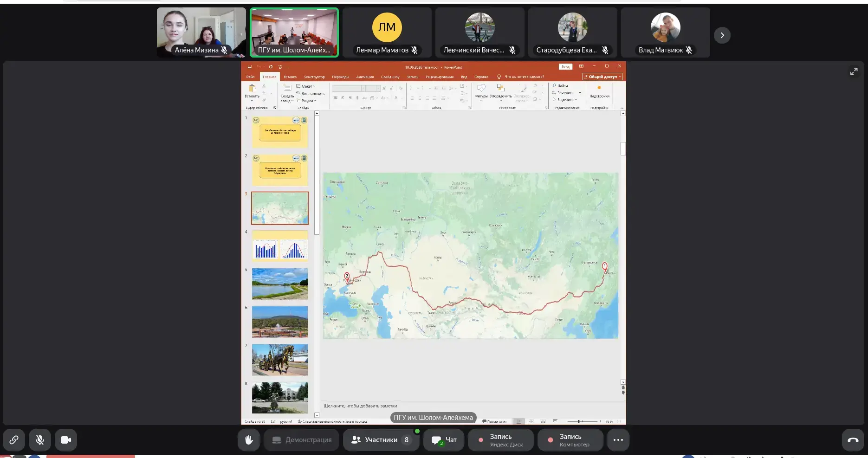Click the Save icon in PowerPoint title bar

point(249,67)
